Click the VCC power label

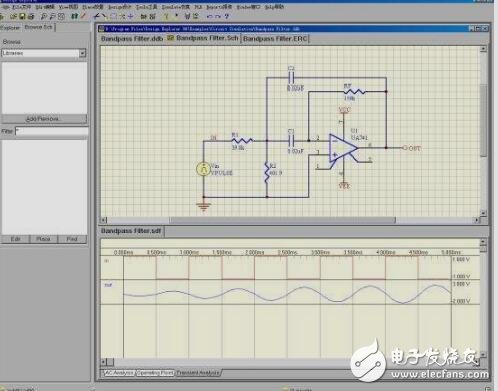point(344,109)
